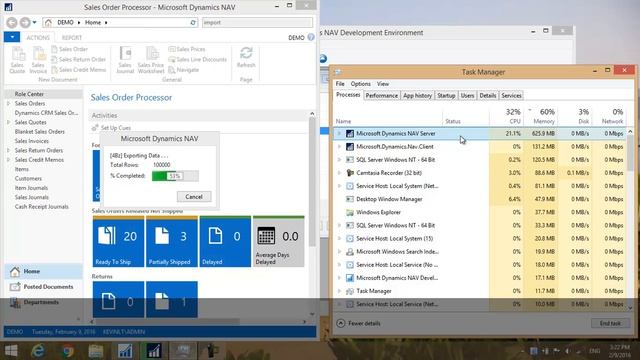The image size is (640, 360).
Task: Select the Customers navigation item
Action: (28, 179)
